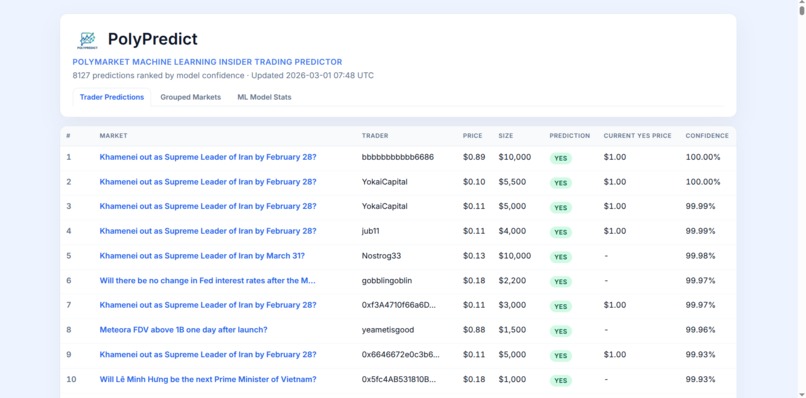The width and height of the screenshot is (806, 398).
Task: Open row 4 Khamenei February 28 market link
Action: [208, 231]
